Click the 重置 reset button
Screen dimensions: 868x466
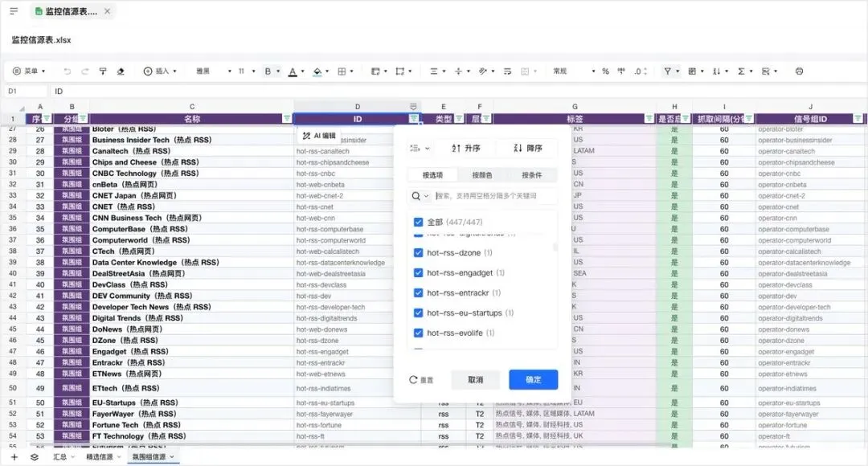[x=421, y=380]
